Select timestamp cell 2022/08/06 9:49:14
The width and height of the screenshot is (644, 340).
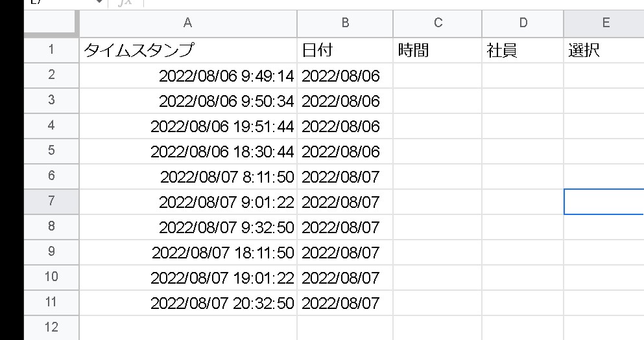188,76
